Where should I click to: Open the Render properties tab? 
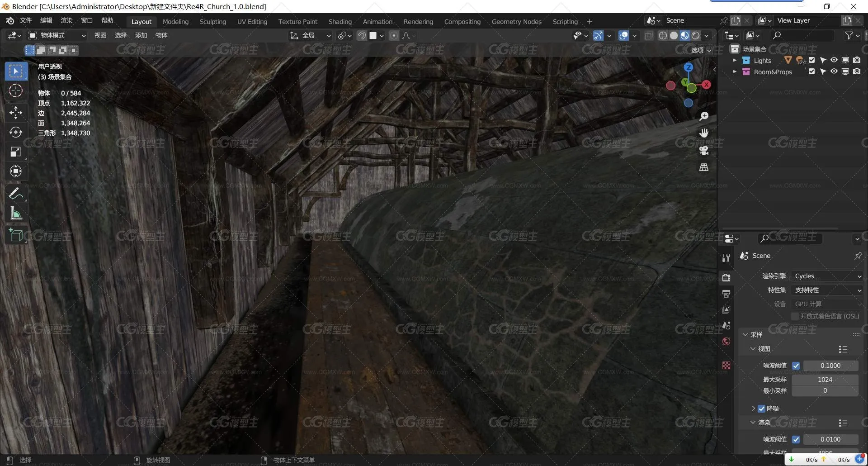point(726,277)
